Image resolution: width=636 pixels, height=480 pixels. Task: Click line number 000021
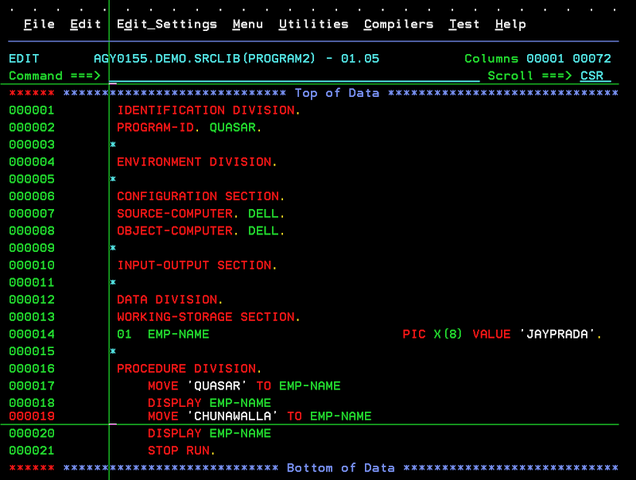(32, 451)
